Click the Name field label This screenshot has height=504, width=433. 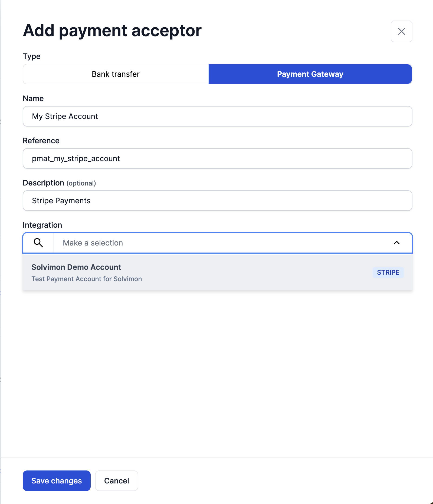(33, 98)
